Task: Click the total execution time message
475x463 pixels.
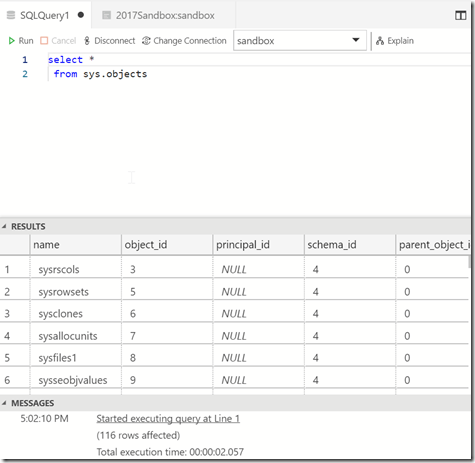Action: 170,452
